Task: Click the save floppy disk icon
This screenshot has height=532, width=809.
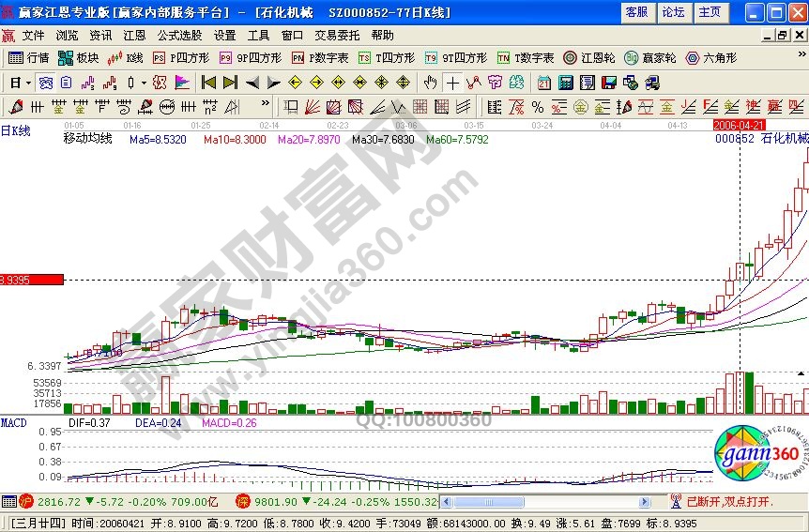Action: [608, 83]
